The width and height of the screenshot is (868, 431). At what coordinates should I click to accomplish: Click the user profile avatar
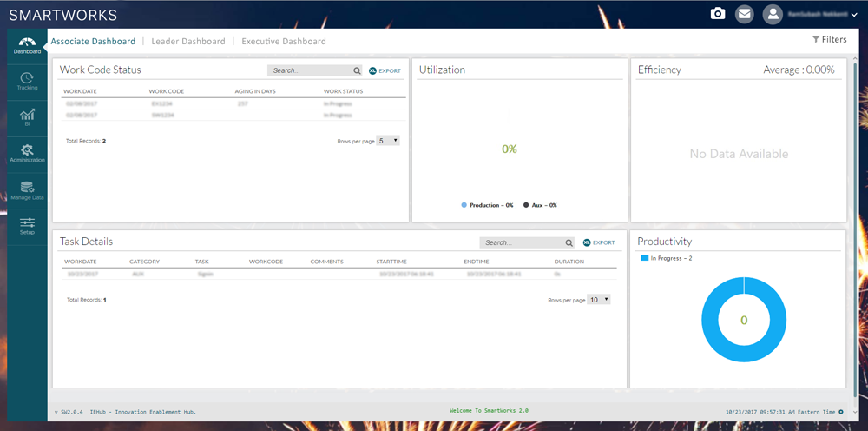point(772,14)
